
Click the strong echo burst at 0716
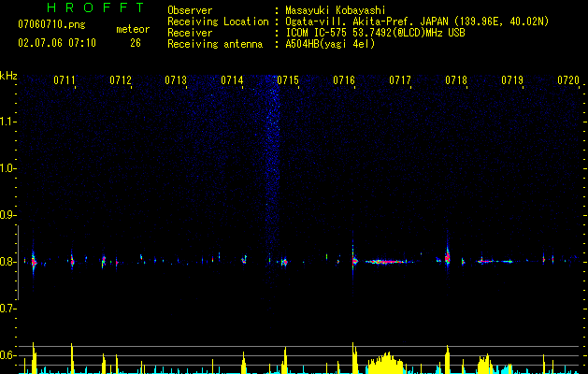(353, 260)
